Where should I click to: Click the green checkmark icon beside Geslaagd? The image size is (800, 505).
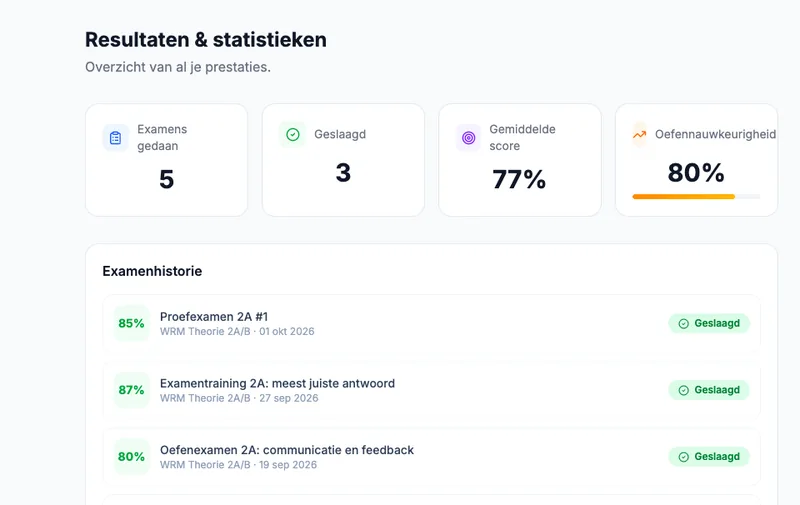pyautogui.click(x=292, y=135)
